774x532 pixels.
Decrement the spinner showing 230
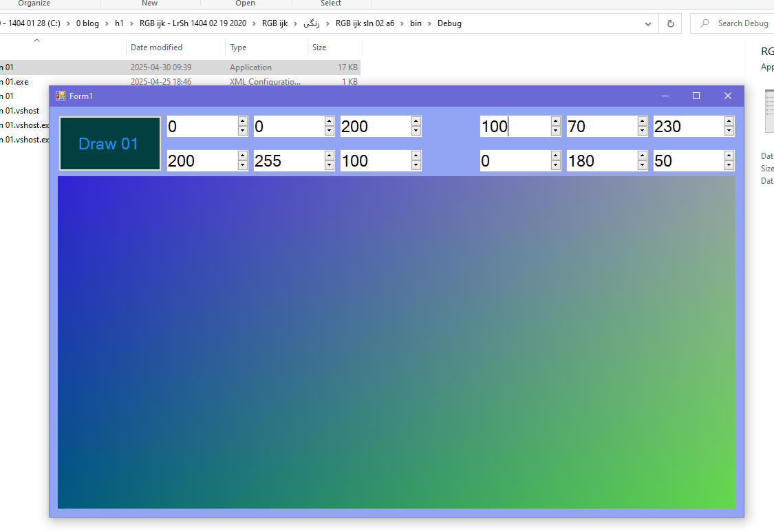(729, 131)
